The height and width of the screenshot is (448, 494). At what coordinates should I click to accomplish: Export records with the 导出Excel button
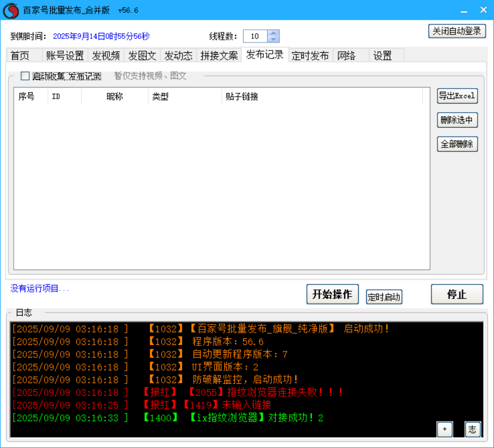tap(457, 96)
